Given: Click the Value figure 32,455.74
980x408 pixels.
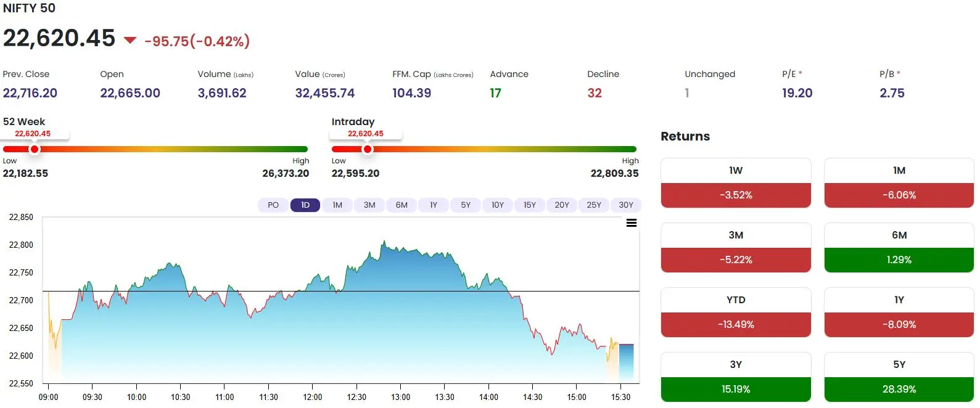Looking at the screenshot, I should tap(325, 93).
